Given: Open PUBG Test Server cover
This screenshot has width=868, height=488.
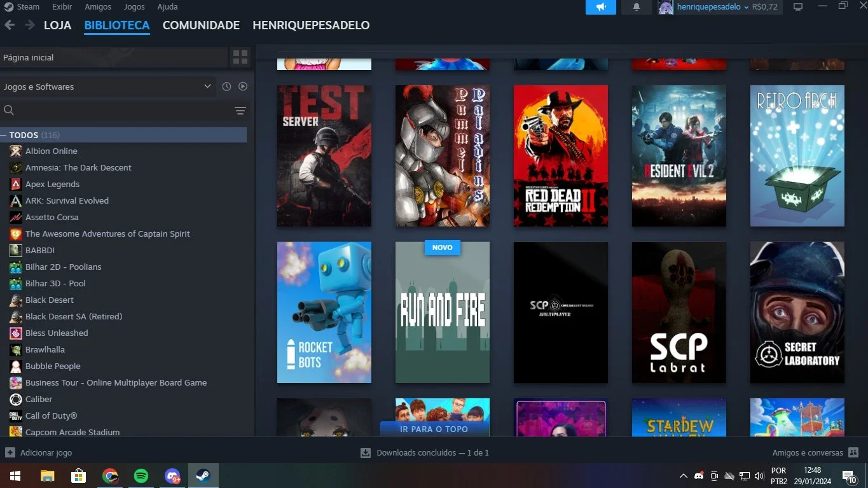Looking at the screenshot, I should click(324, 156).
